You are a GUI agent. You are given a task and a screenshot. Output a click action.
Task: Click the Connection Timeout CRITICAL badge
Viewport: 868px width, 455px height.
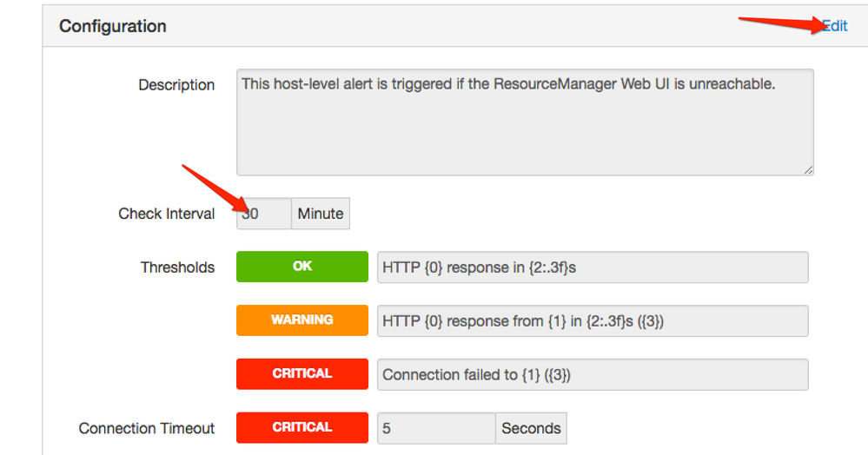pos(302,427)
